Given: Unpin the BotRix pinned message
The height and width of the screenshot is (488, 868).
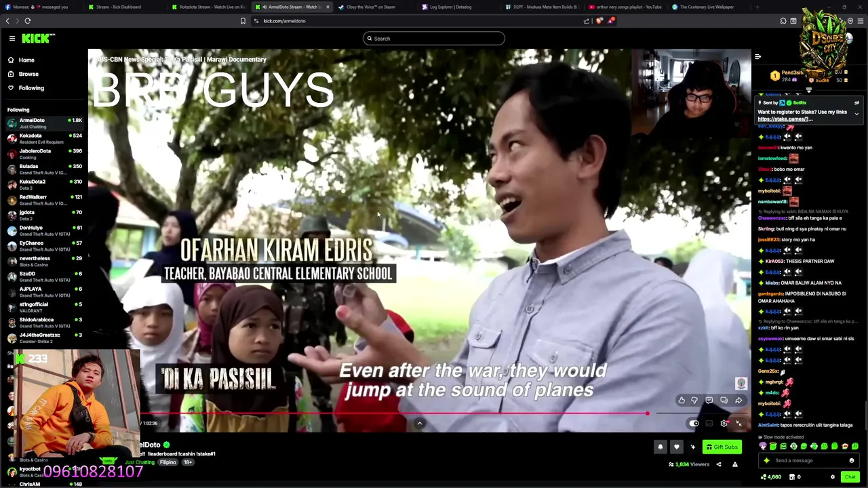Looking at the screenshot, I should 856,103.
